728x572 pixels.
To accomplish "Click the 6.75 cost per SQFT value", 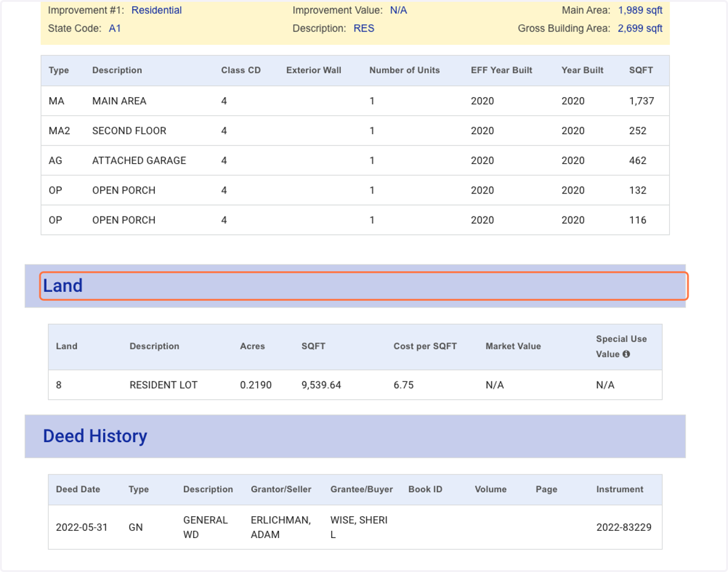I will coord(403,385).
